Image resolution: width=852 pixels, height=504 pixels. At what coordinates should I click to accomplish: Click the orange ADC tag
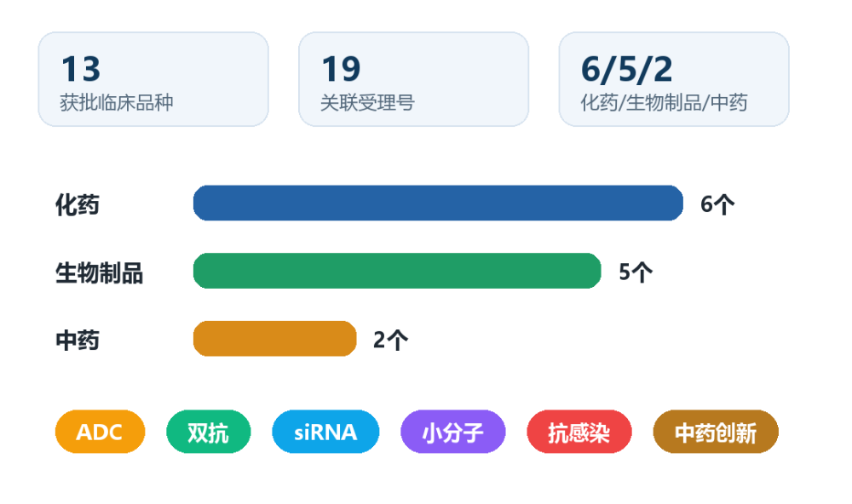point(100,432)
